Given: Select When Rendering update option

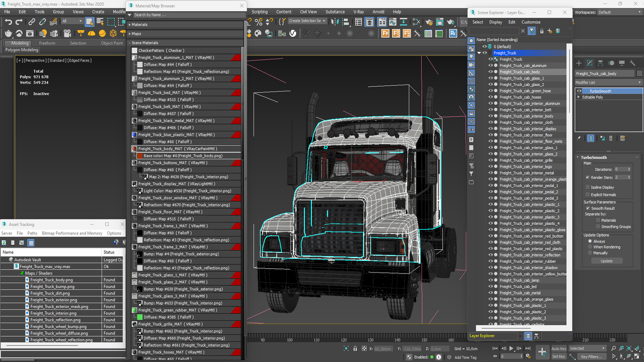Looking at the screenshot, I should coord(590,247).
